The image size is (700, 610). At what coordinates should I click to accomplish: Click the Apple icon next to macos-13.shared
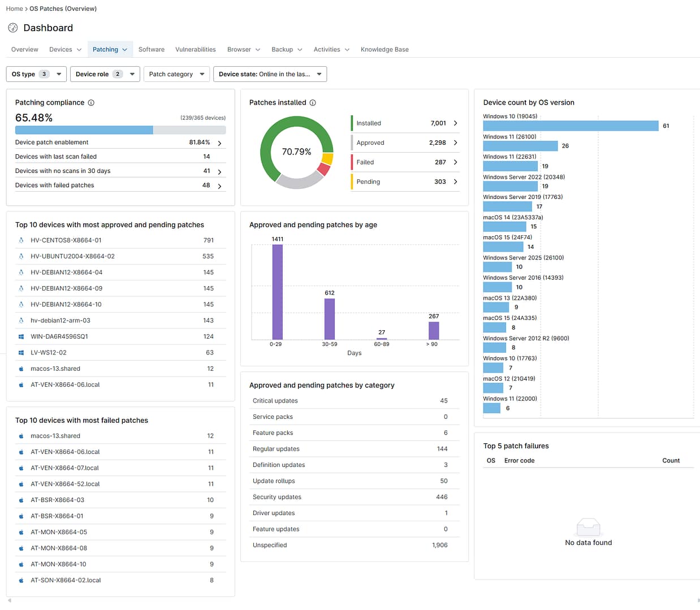pos(21,368)
